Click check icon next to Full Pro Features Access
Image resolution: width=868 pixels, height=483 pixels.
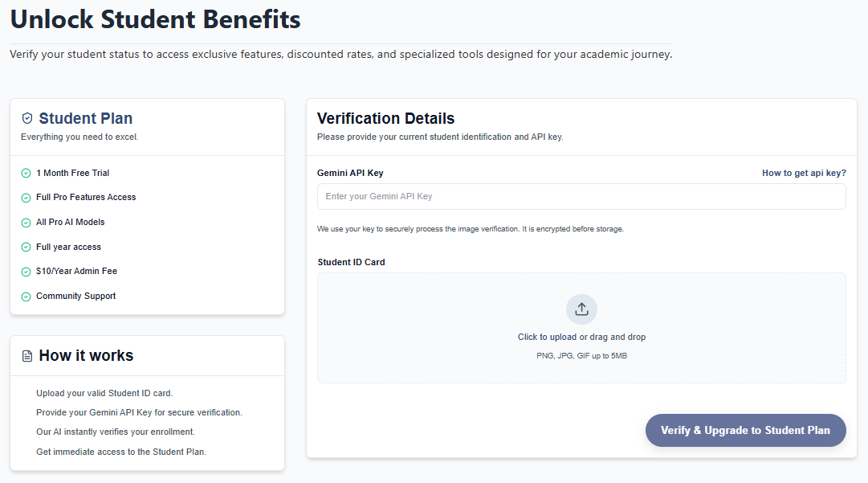point(26,198)
